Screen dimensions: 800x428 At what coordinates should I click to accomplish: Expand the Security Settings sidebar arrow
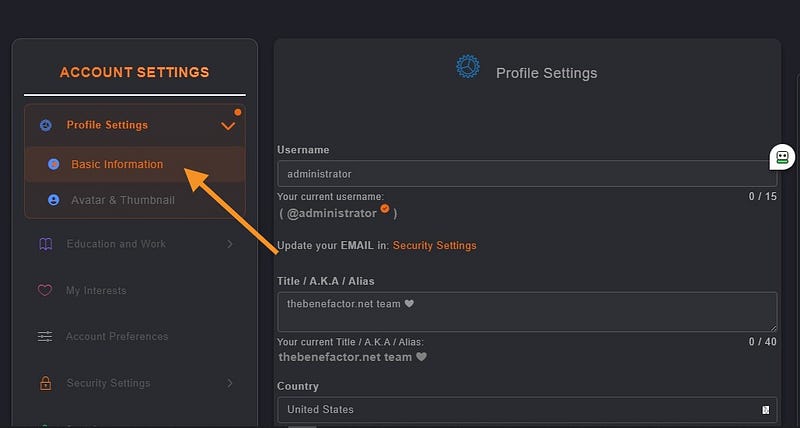[x=230, y=383]
